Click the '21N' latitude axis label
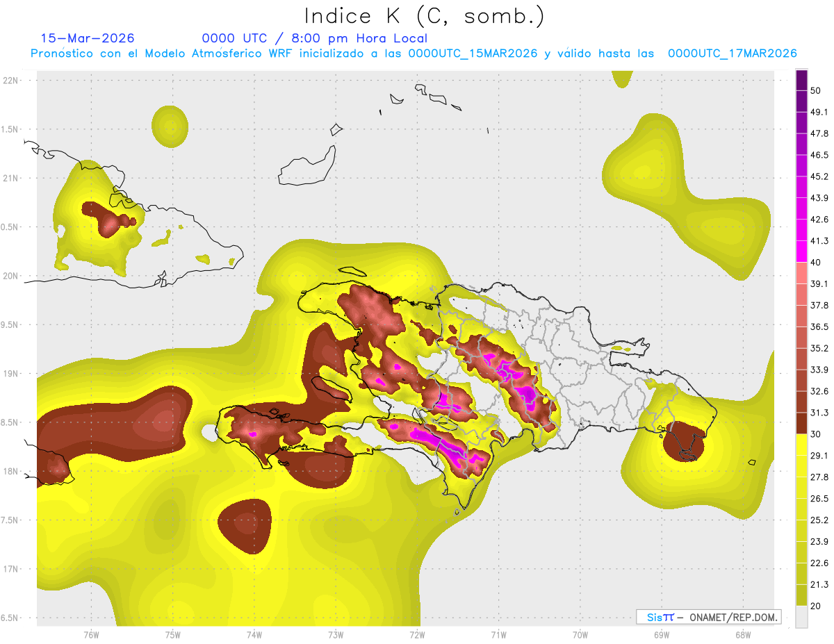 [x=12, y=178]
